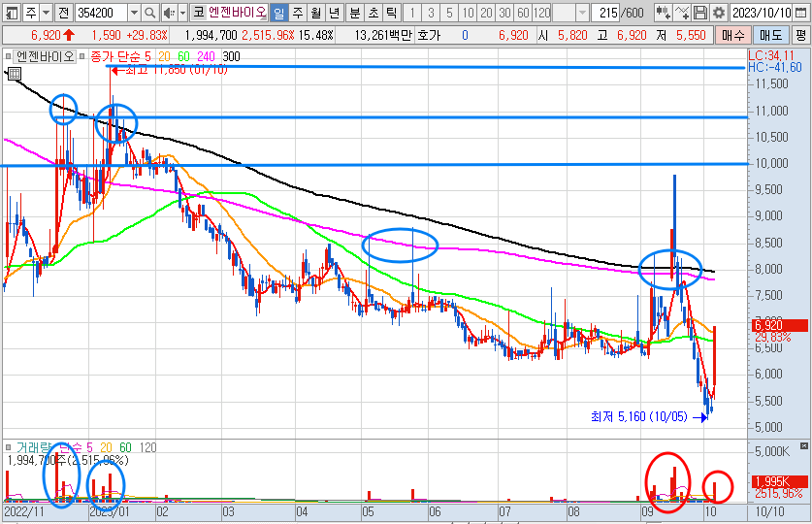The width and height of the screenshot is (812, 524).
Task: Select the 월 monthly period
Action: click(x=316, y=13)
